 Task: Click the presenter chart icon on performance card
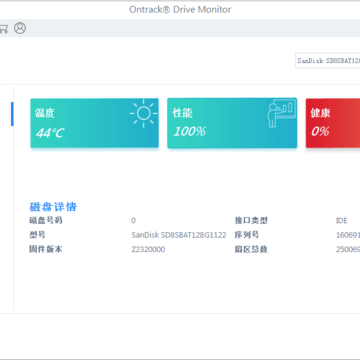282,113
